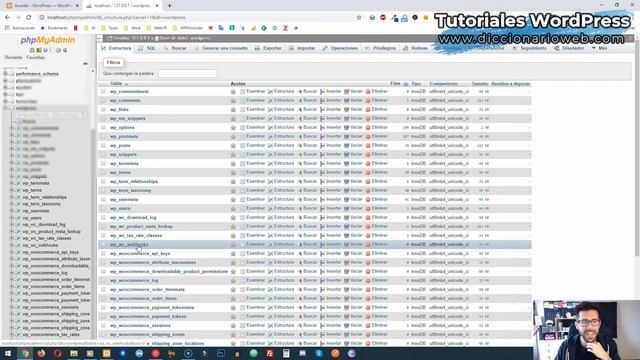
Task: Collapse the navigation tree with link icon
Action: [85, 64]
